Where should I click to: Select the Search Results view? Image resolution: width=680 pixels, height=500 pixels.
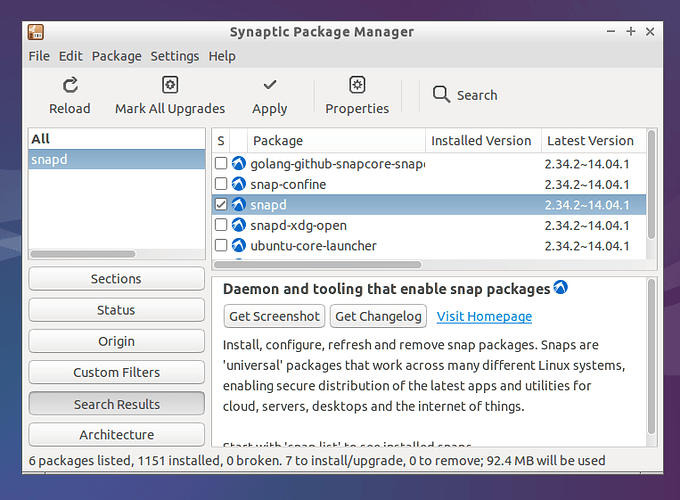116,404
